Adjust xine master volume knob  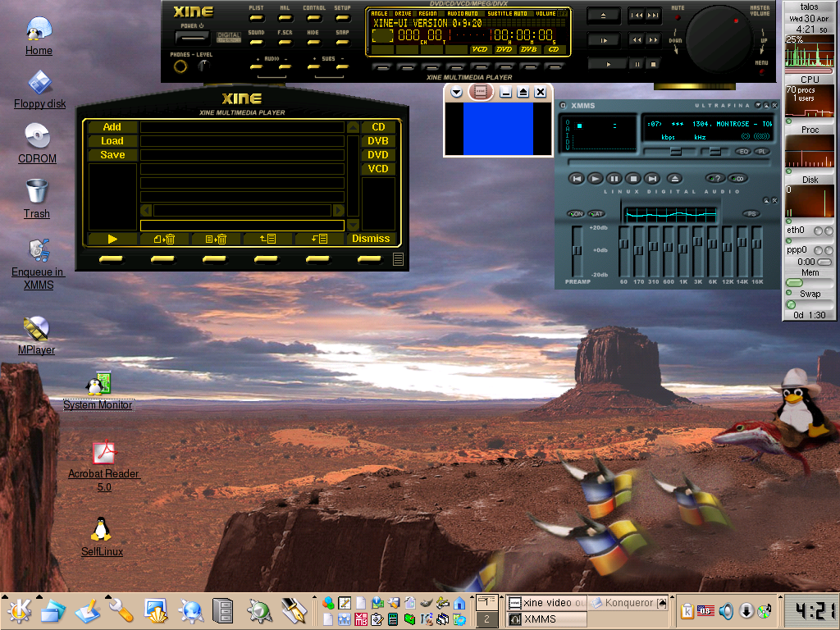(x=719, y=39)
